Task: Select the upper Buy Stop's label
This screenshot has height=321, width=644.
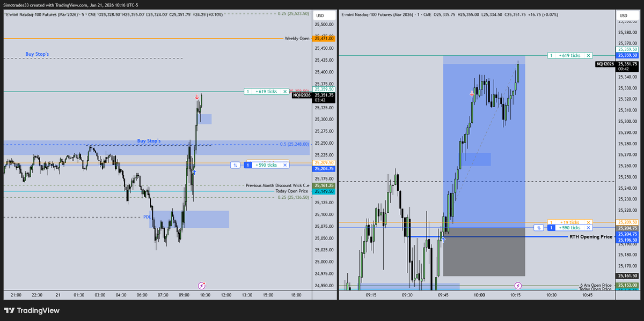Action: pos(37,54)
